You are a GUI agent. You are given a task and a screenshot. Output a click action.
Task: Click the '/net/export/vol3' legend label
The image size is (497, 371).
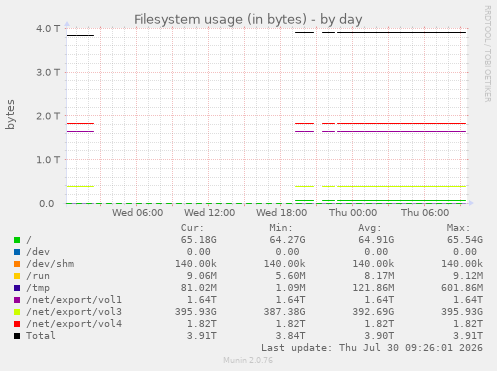[74, 312]
